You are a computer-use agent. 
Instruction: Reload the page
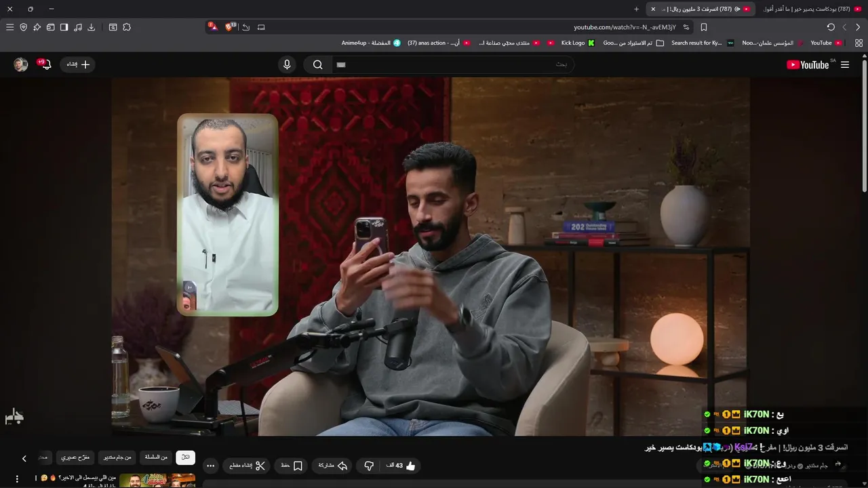pyautogui.click(x=831, y=27)
